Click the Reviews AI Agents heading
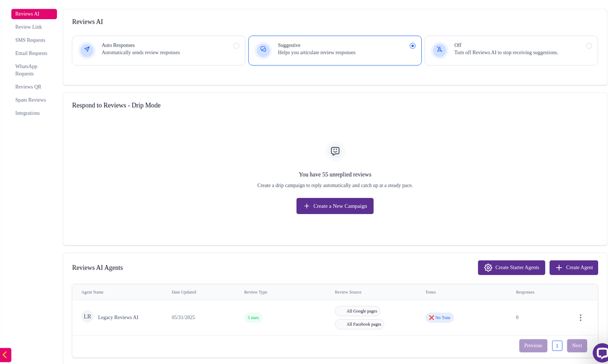The width and height of the screenshot is (608, 364). (97, 268)
